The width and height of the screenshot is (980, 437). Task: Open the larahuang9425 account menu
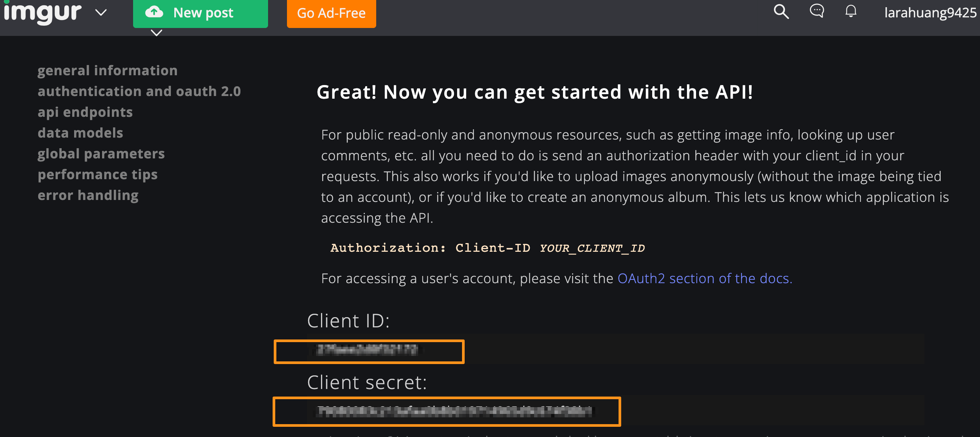click(930, 13)
